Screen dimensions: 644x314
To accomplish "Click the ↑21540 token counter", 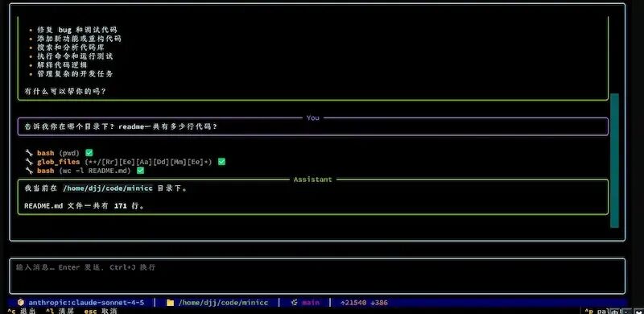I will click(353, 303).
